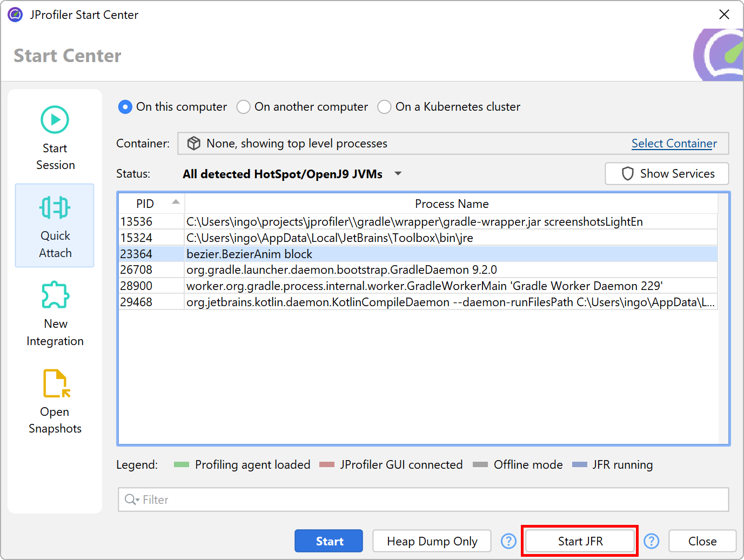Screen dimensions: 744x560
Task: Click the Start JFR button
Action: click(x=580, y=541)
